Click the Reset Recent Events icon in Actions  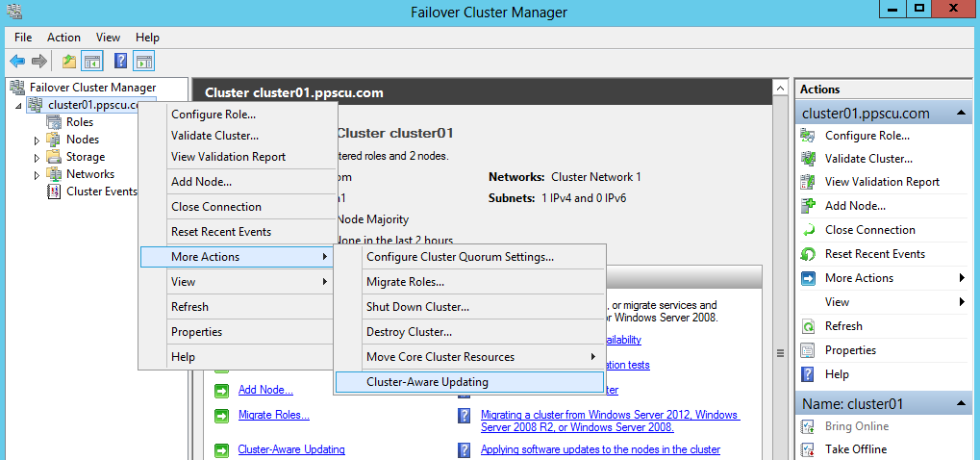pos(808,254)
